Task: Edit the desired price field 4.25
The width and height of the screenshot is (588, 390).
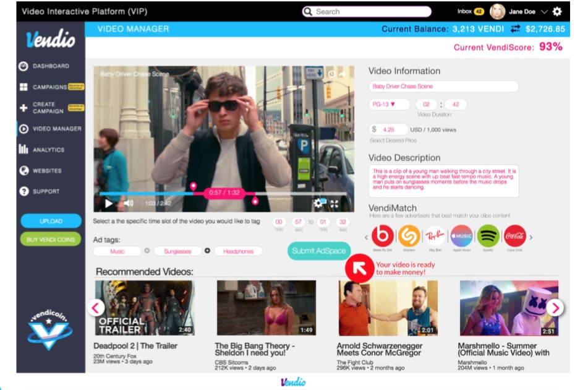Action: tap(389, 129)
